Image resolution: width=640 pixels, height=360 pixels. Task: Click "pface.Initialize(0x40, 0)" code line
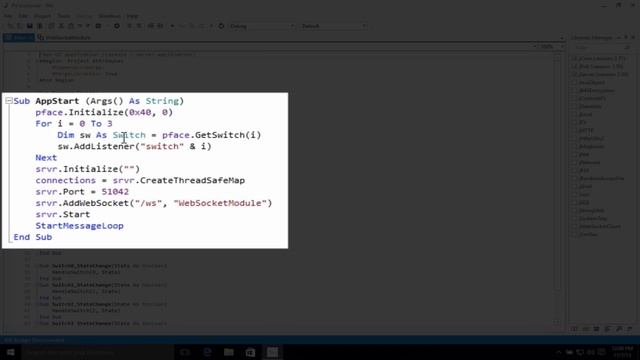(104, 112)
